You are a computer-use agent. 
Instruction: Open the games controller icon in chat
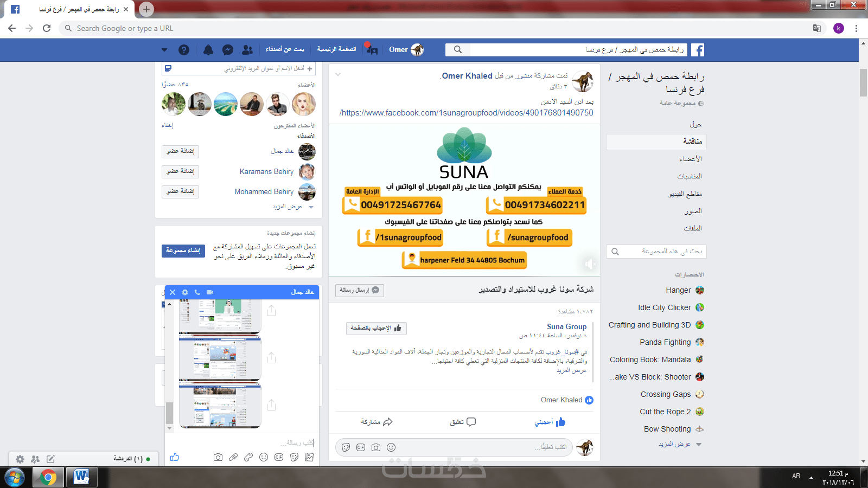click(248, 457)
